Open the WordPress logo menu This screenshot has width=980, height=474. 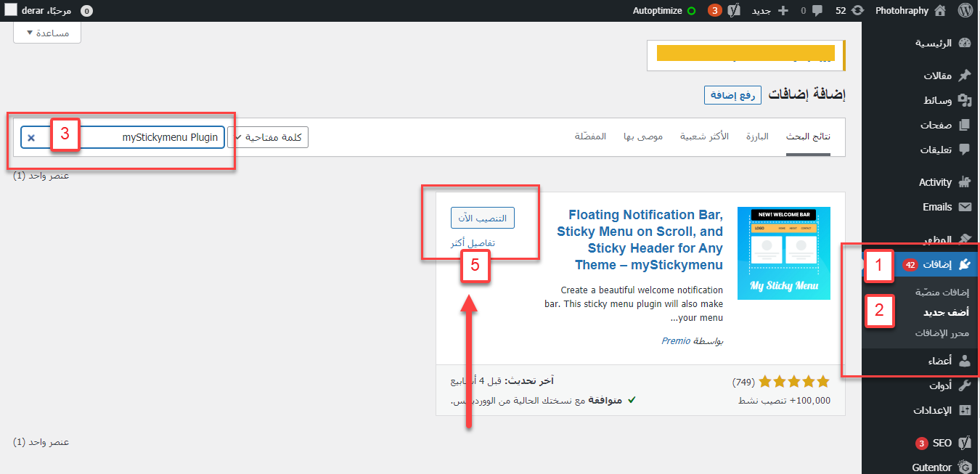pyautogui.click(x=965, y=11)
